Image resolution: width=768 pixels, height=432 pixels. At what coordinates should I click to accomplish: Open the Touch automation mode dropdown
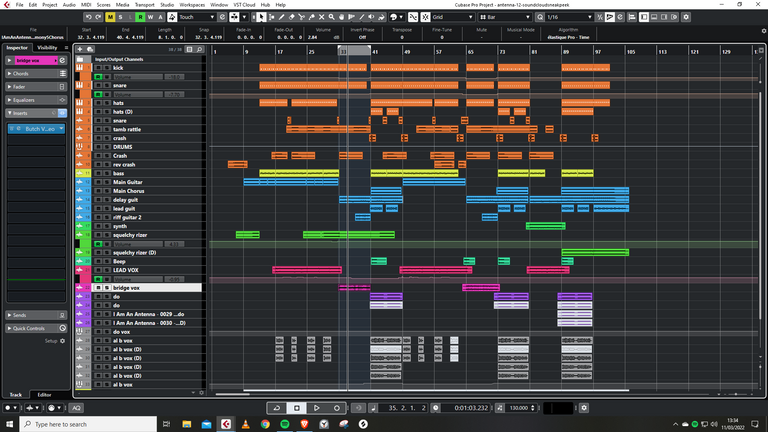tap(197, 17)
